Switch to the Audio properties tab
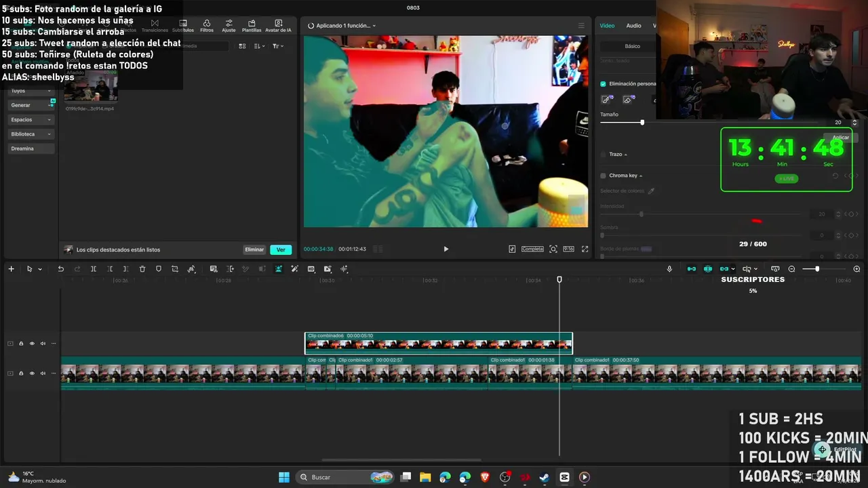This screenshot has width=868, height=488. point(633,26)
